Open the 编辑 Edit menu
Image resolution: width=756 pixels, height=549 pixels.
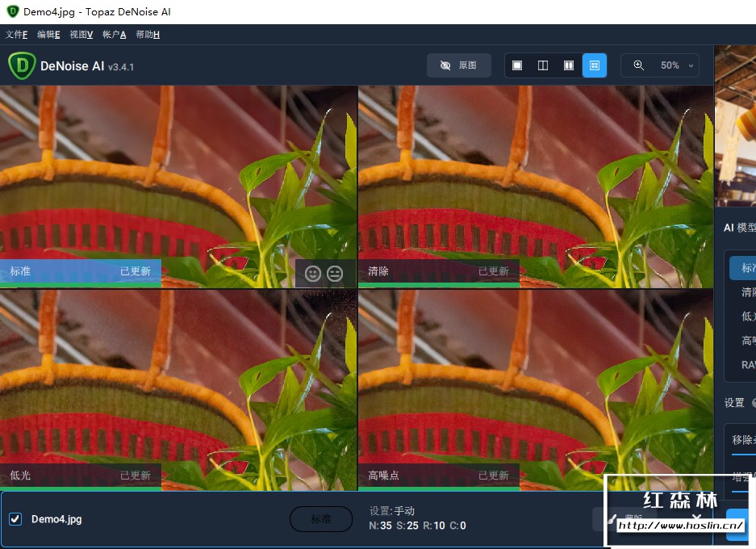click(48, 35)
